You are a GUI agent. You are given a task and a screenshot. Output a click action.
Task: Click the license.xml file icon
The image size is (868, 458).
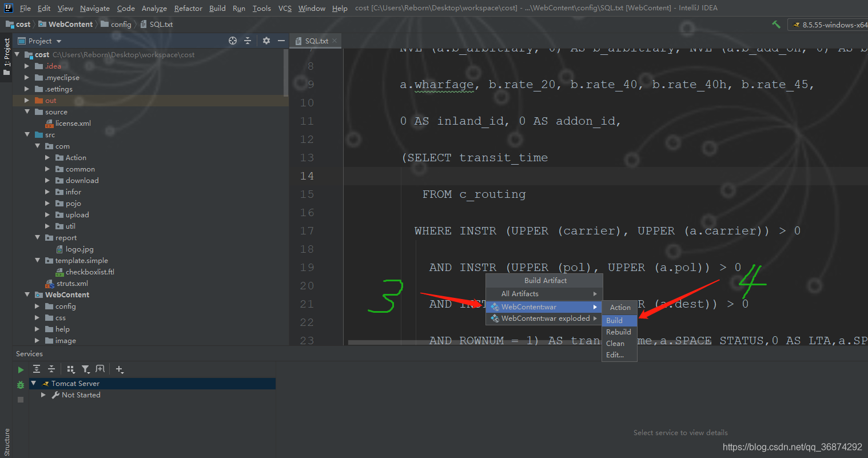(x=49, y=123)
